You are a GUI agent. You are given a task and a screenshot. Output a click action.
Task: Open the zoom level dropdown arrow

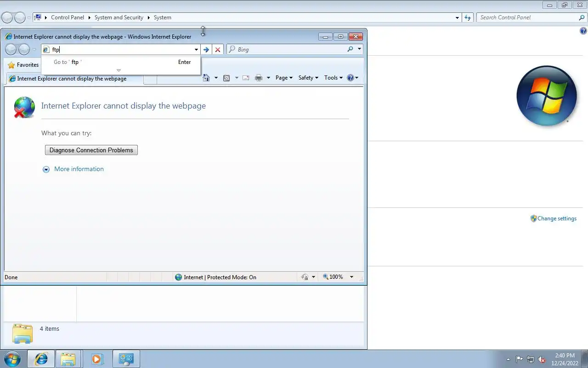click(351, 277)
